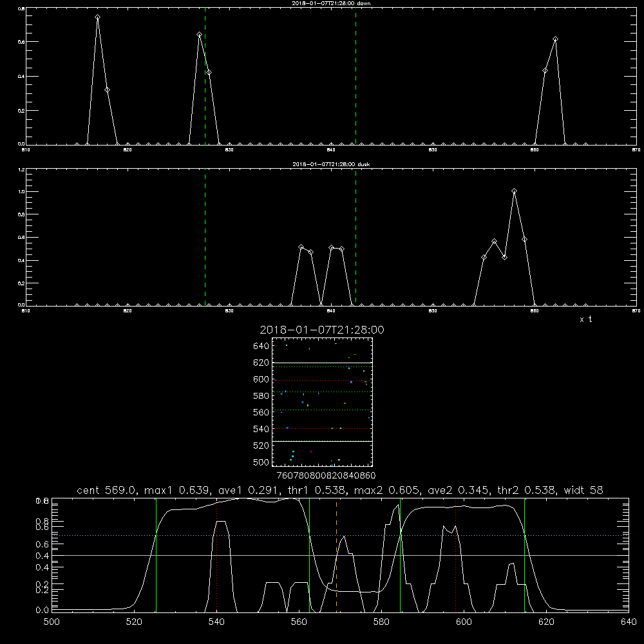Image resolution: width=644 pixels, height=644 pixels.
Task: Click the red dotted line near 598 in bottom plot
Action: click(456, 555)
